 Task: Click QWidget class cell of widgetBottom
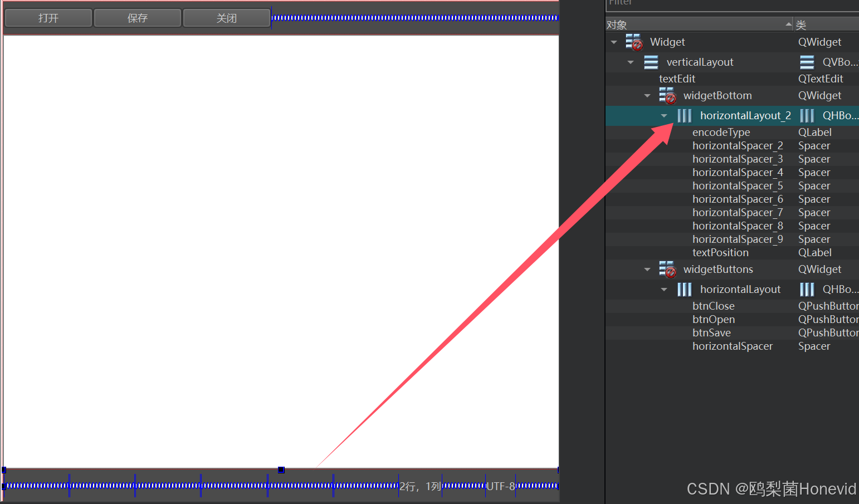pyautogui.click(x=819, y=96)
